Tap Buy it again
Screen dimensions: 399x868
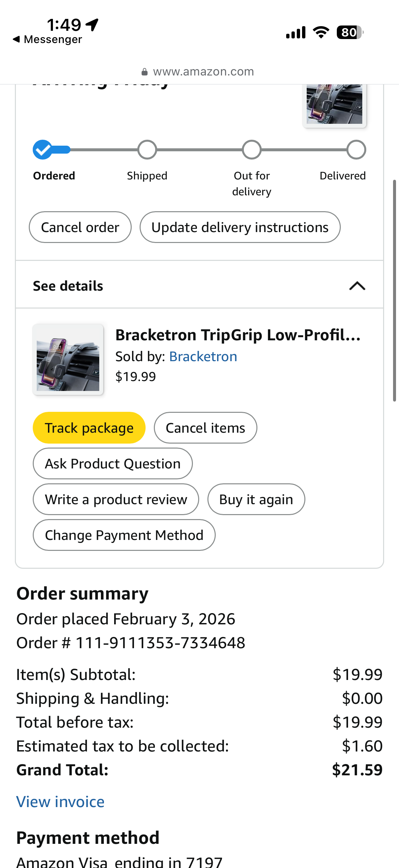pos(256,499)
